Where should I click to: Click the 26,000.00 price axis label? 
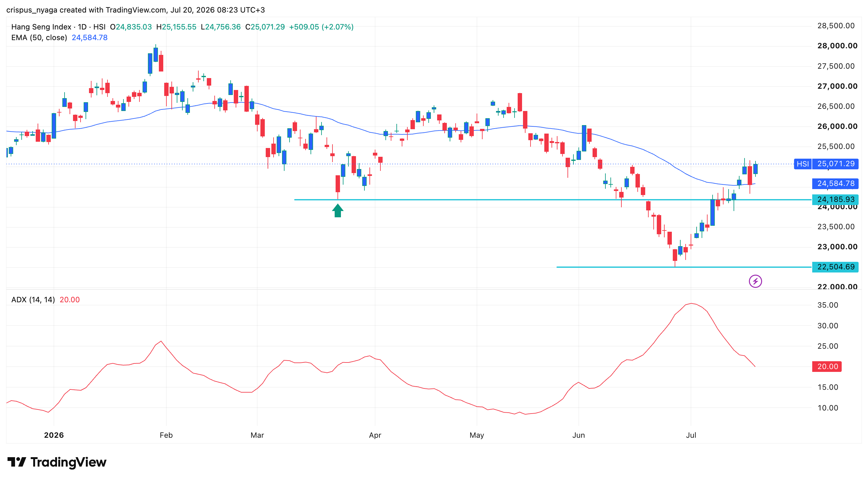(837, 126)
